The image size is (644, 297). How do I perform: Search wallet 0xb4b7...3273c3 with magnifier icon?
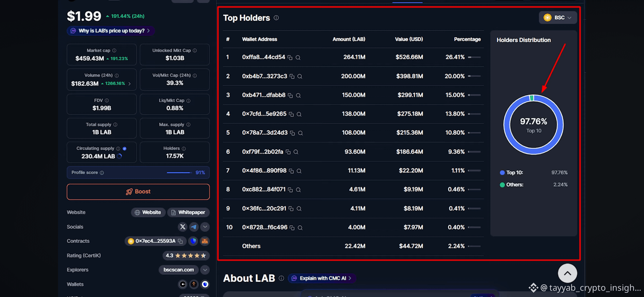(300, 76)
